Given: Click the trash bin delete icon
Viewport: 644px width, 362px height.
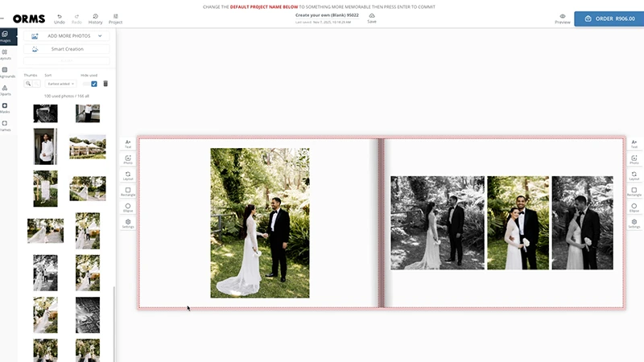Looking at the screenshot, I should pos(105,84).
